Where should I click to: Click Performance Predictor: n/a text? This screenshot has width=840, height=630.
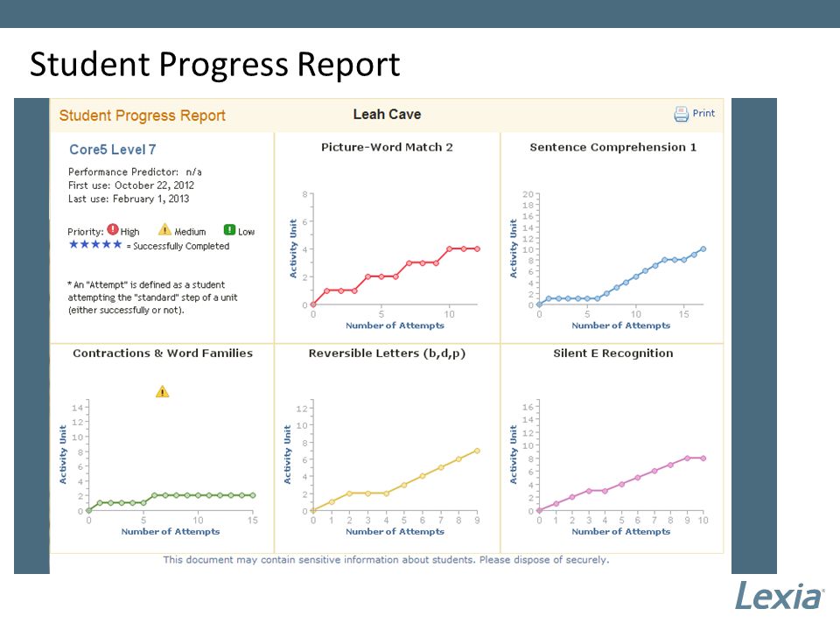[x=135, y=172]
